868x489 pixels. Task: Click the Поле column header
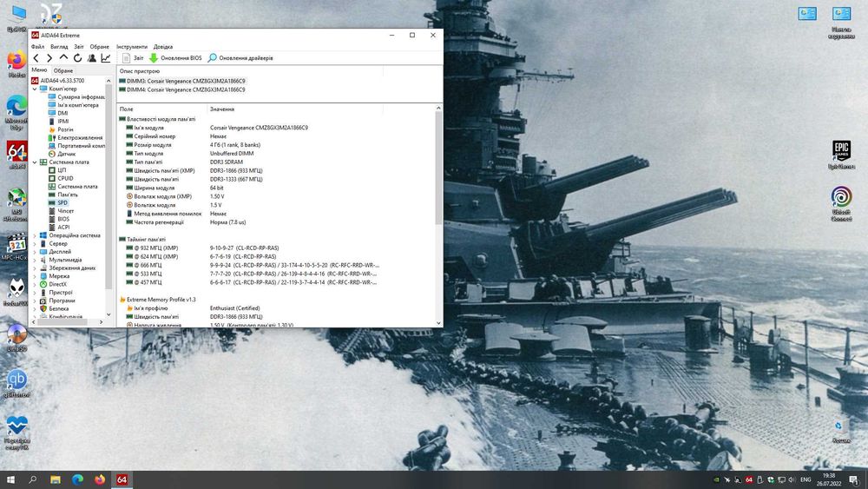(x=161, y=109)
